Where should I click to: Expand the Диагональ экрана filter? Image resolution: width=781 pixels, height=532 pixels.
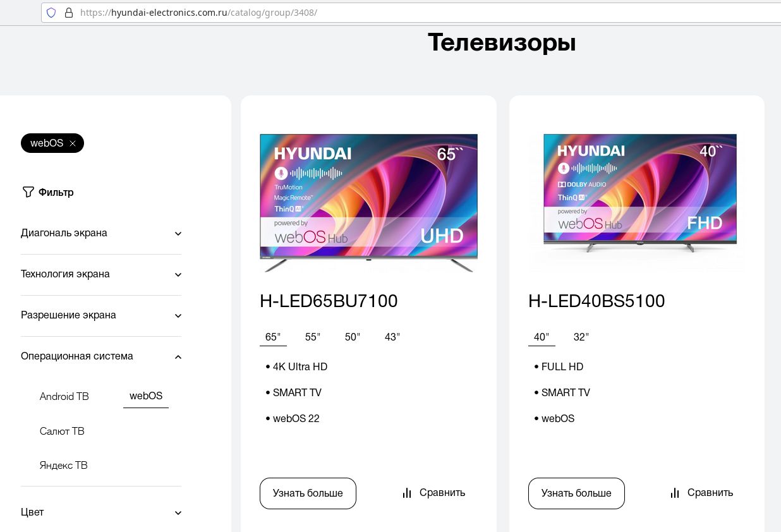[x=178, y=234]
